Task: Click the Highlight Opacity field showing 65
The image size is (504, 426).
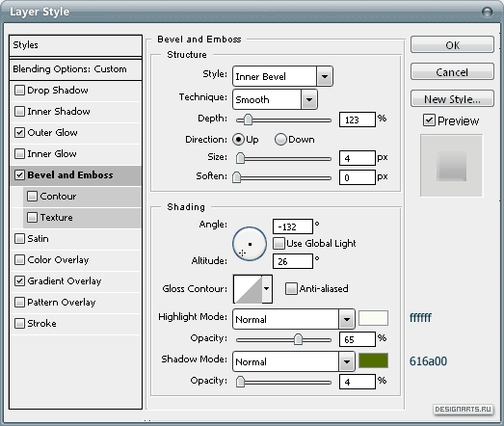Action: [358, 339]
